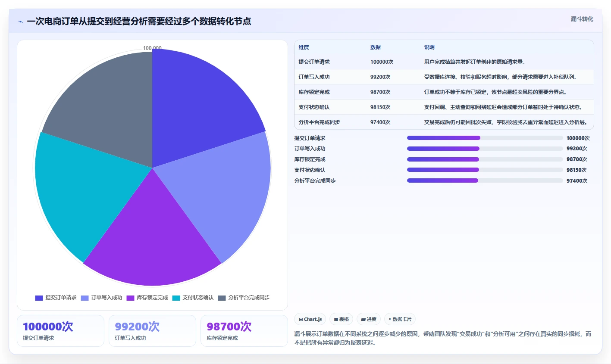The height and width of the screenshot is (364, 611).
Task: Select table cell 库存锁定完成
Action: pos(314,92)
